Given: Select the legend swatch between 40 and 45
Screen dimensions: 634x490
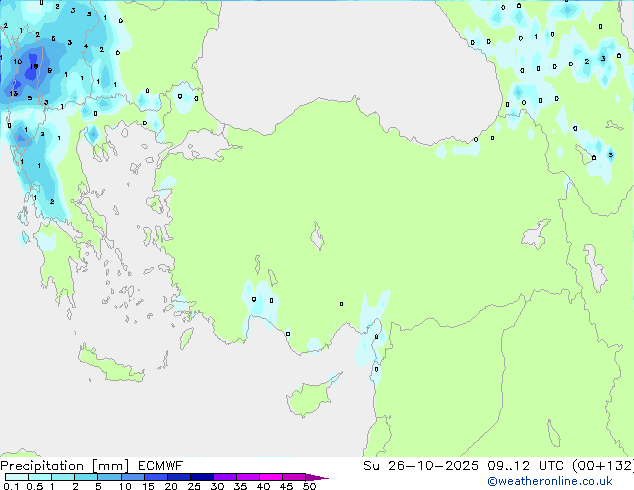Looking at the screenshot, I should click(274, 478).
